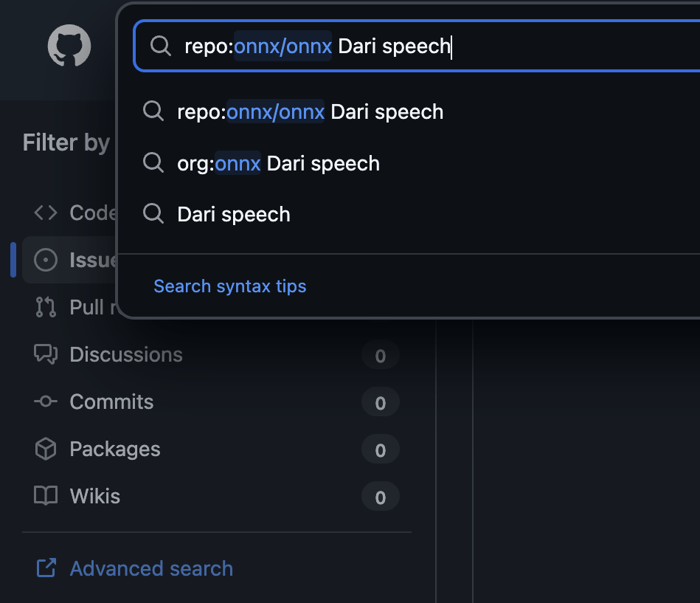The height and width of the screenshot is (603, 700).
Task: Click the Commits filter icon
Action: coord(46,402)
